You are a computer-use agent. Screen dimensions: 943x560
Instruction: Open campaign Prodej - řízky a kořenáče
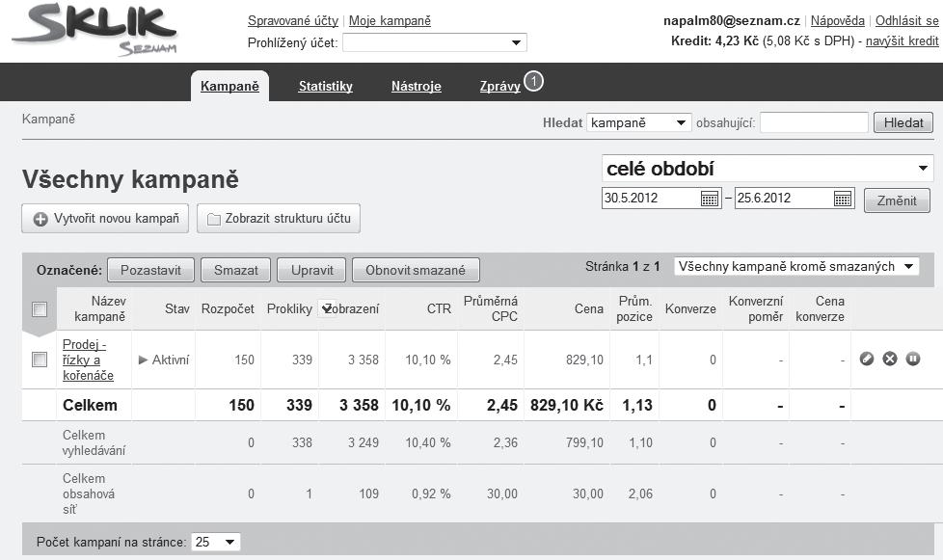click(88, 360)
